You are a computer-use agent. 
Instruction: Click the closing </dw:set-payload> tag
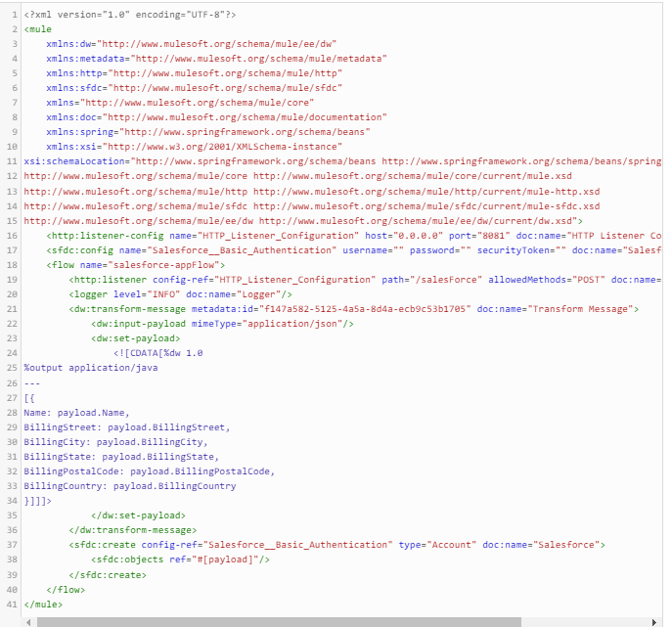coord(139,515)
